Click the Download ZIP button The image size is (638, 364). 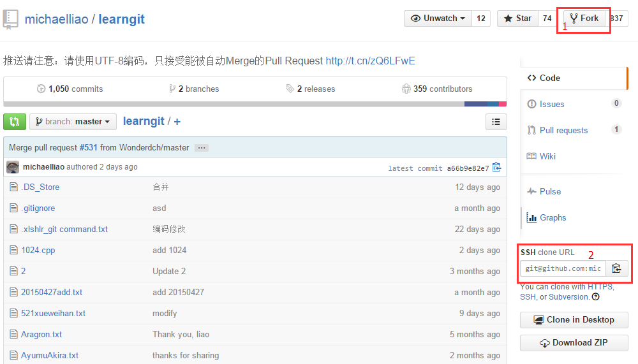tap(574, 343)
